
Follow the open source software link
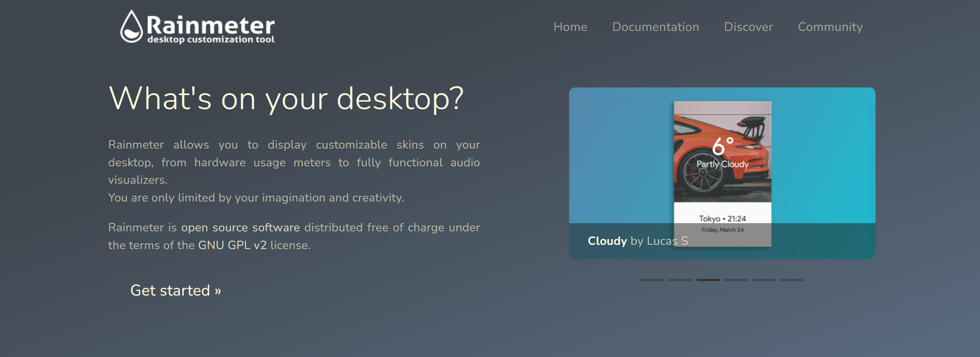coord(240,227)
